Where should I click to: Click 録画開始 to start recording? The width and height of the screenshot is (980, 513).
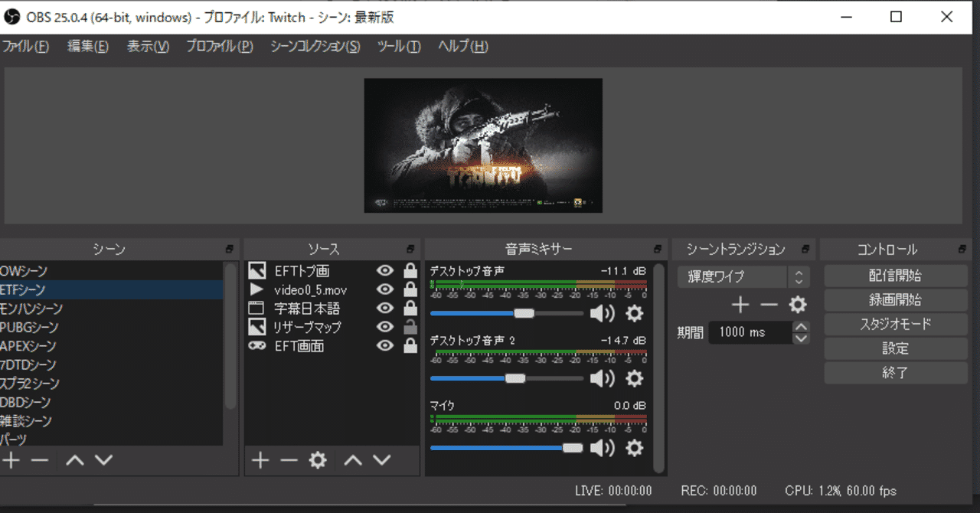pos(896,300)
